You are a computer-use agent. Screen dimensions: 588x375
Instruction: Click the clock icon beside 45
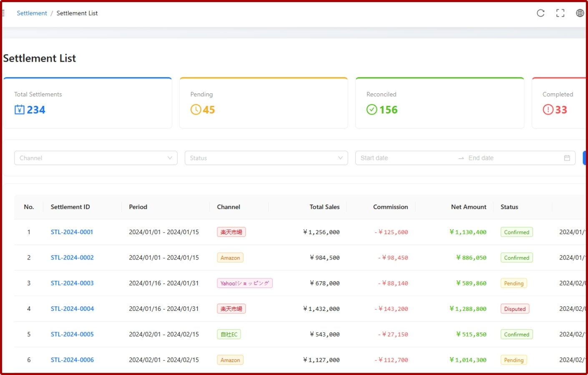click(x=196, y=110)
